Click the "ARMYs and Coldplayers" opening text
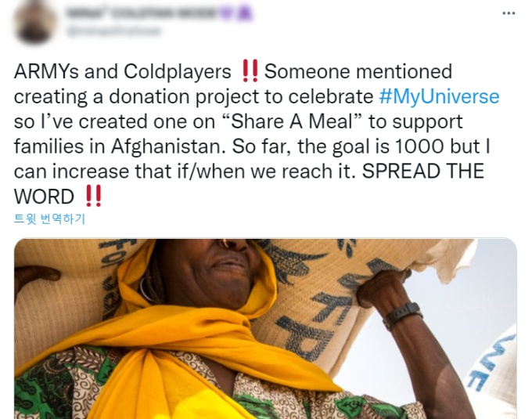Image resolution: width=532 pixels, height=419 pixels. coord(123,71)
